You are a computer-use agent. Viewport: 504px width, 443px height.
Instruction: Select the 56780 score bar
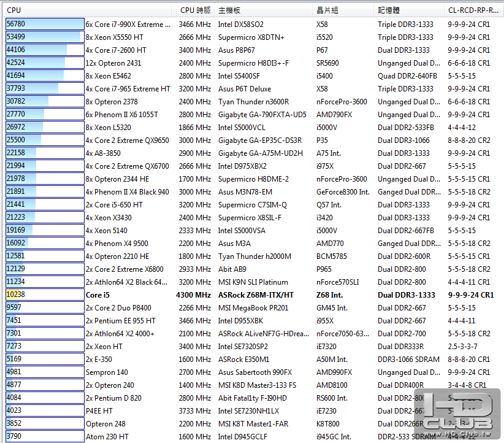pos(45,24)
